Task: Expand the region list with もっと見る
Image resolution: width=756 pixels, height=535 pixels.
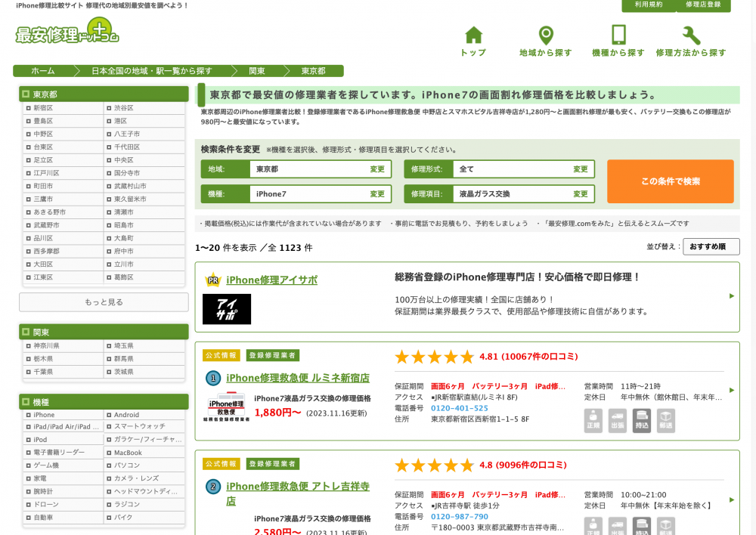Action: 104,302
